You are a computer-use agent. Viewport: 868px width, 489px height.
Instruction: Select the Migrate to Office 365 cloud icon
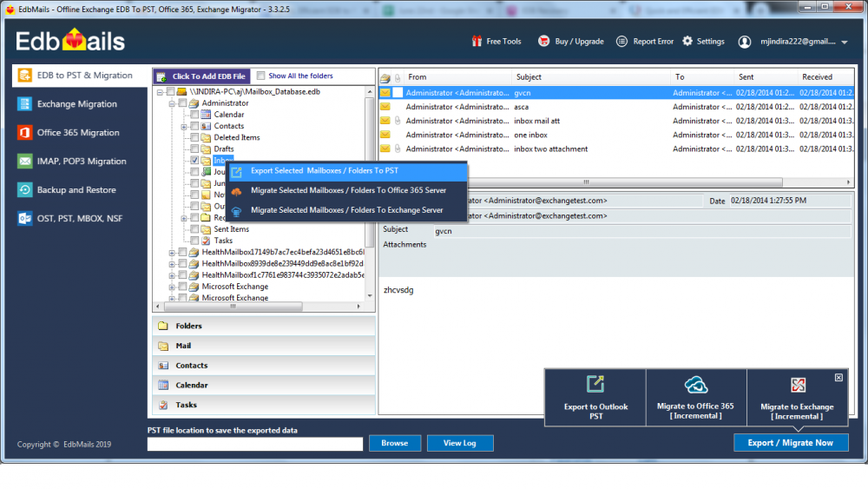coord(695,385)
